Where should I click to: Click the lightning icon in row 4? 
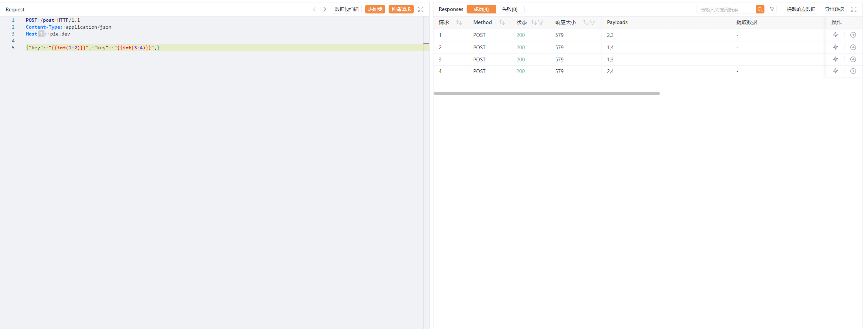click(x=835, y=71)
